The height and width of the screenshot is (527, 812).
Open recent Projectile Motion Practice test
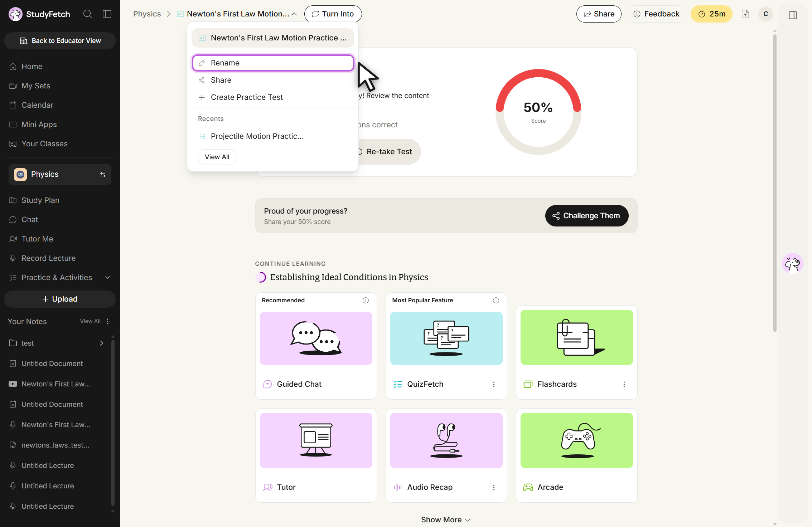point(273,136)
